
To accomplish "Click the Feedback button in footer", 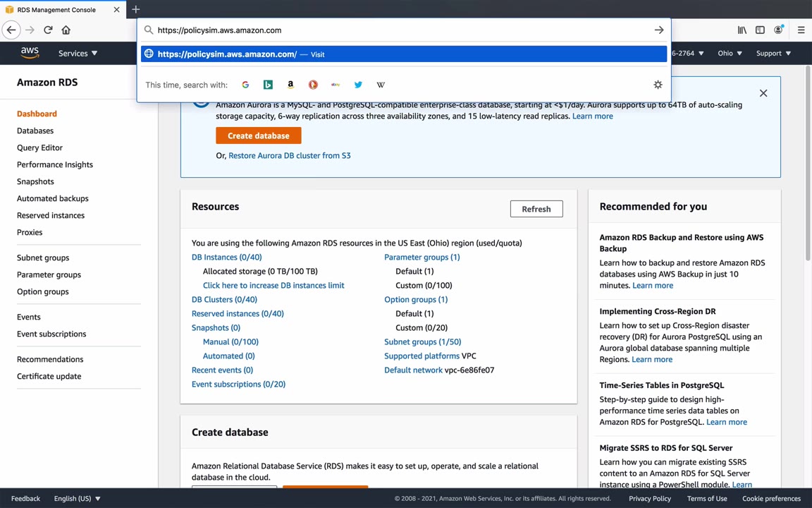I will 25,498.
